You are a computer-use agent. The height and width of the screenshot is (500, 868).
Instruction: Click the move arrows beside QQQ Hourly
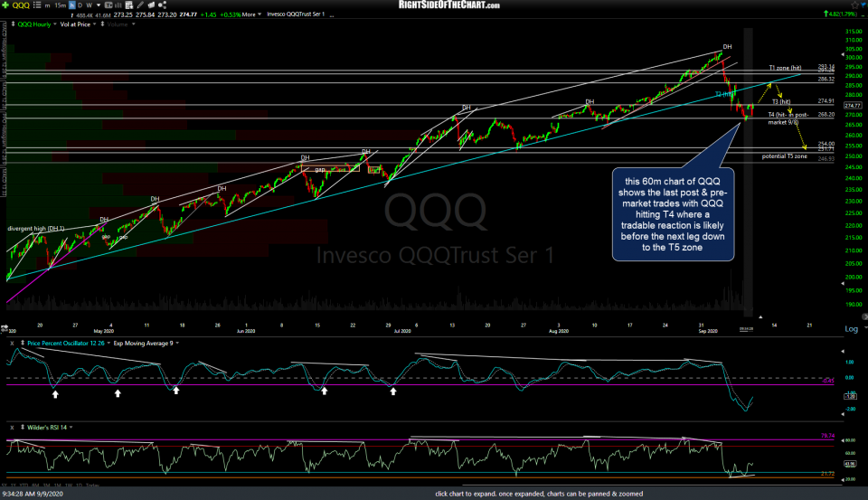[x=13, y=24]
